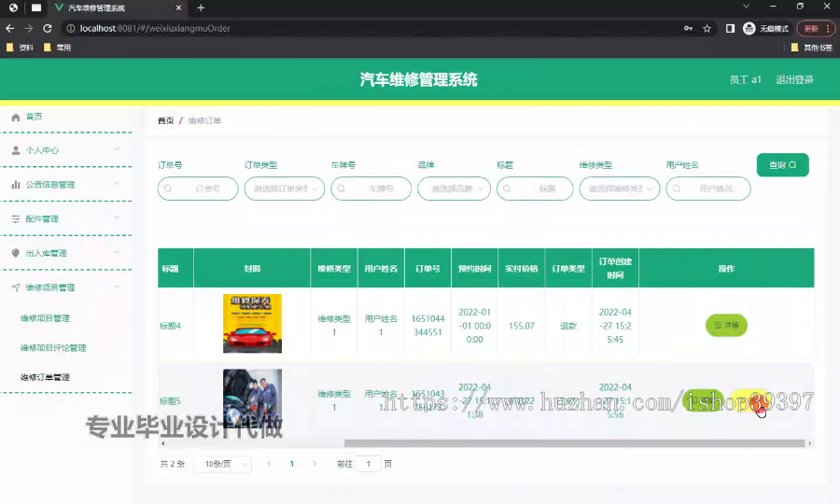Open 维修项目评论管理 submenu item
Image resolution: width=840 pixels, height=504 pixels.
click(53, 348)
